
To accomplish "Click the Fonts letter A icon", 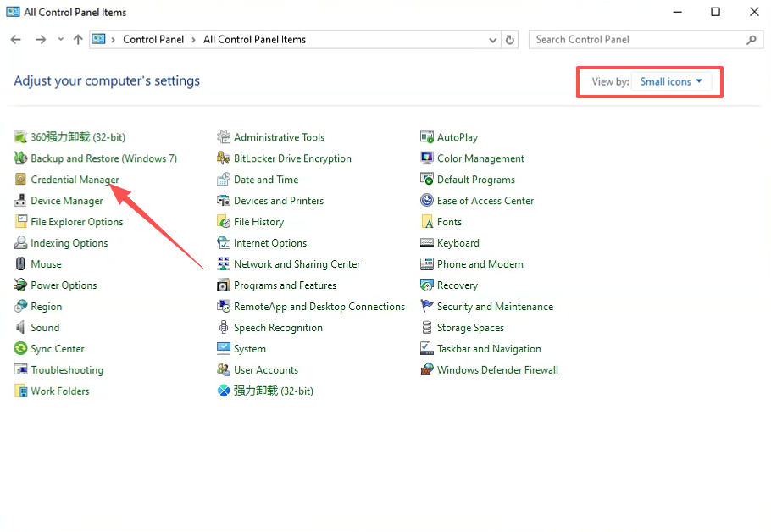I will tap(427, 222).
